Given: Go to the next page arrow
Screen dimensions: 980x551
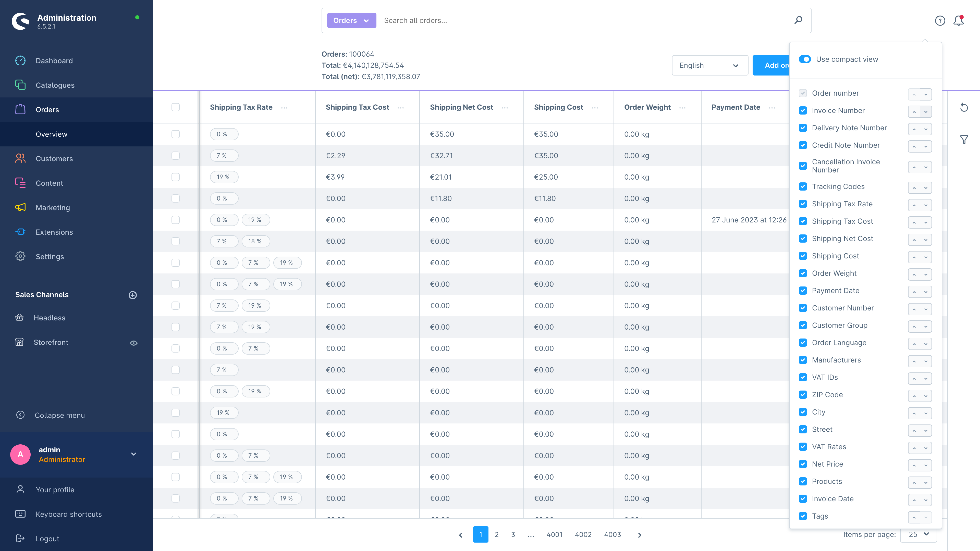Looking at the screenshot, I should [640, 535].
